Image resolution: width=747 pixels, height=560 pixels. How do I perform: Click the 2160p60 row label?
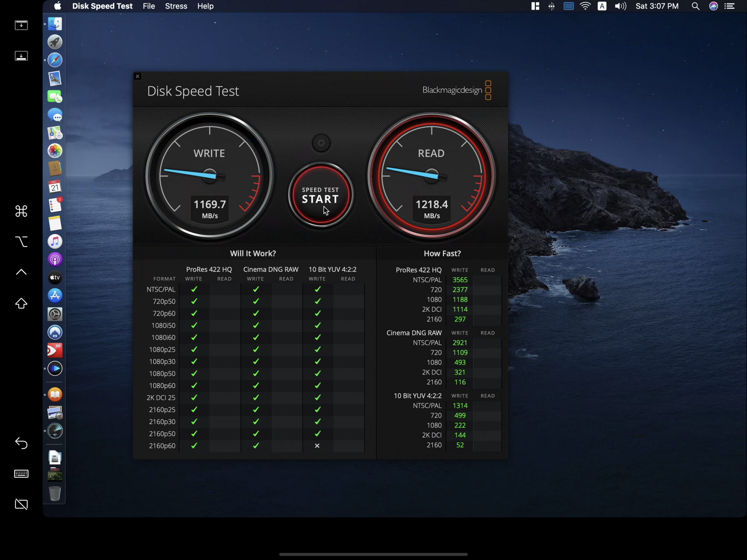[162, 446]
